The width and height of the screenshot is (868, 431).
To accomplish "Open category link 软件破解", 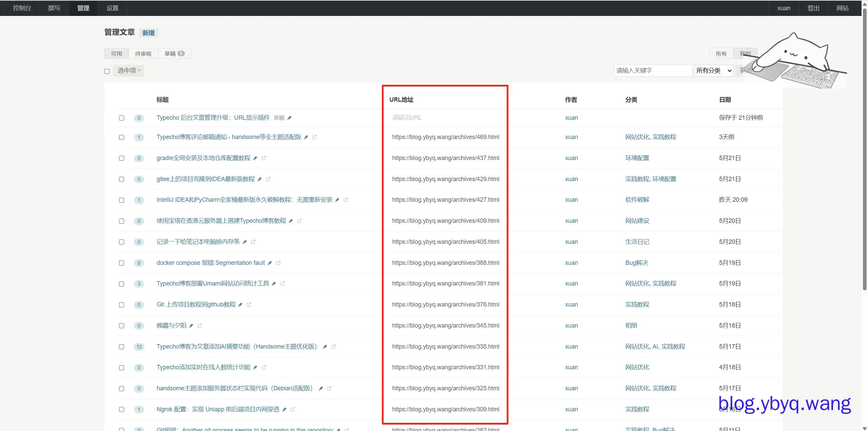I will click(637, 200).
